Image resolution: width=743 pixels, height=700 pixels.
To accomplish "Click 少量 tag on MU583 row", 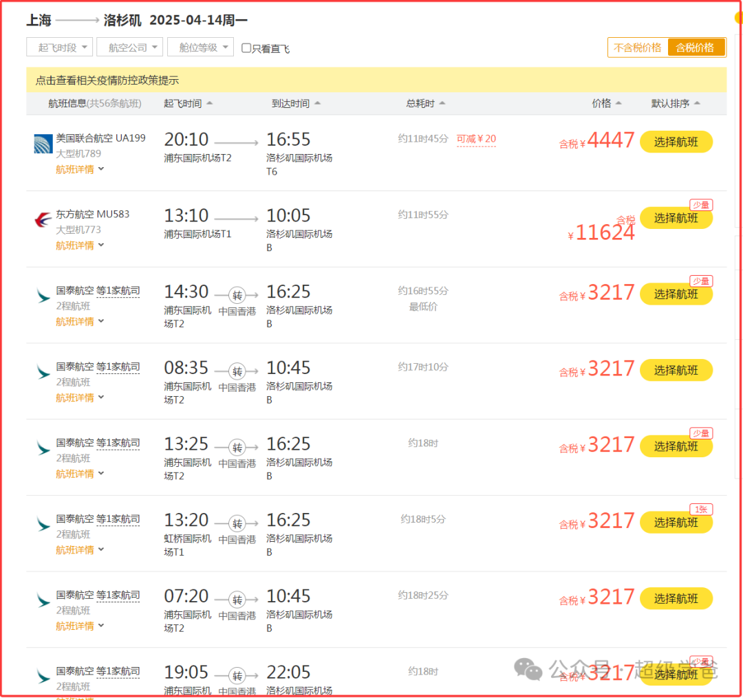I will tap(701, 205).
